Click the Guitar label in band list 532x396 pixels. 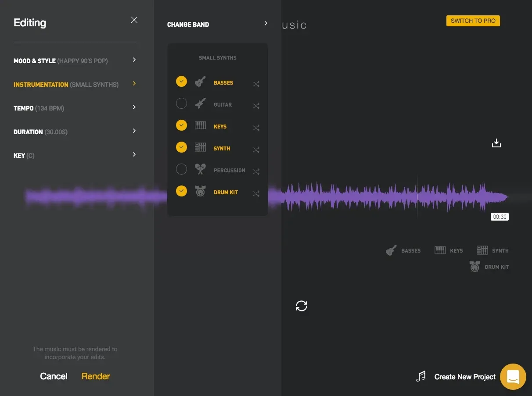[x=223, y=105]
